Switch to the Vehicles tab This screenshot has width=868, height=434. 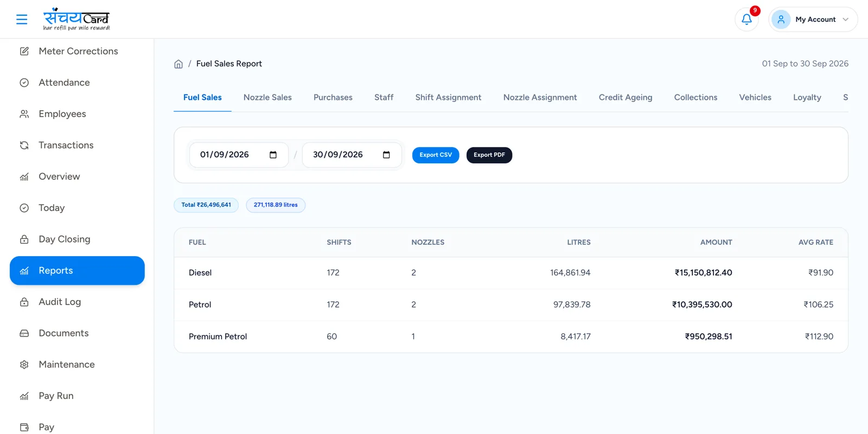pyautogui.click(x=755, y=98)
